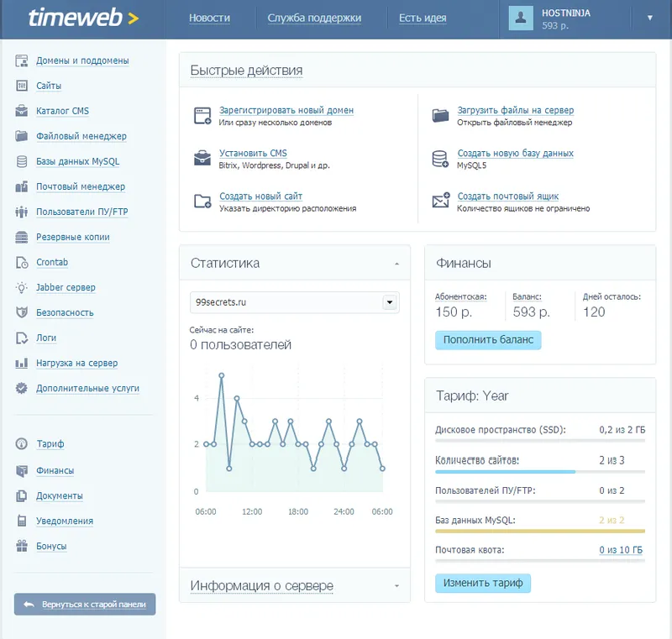Click the Пополнить баланс button

tap(488, 340)
